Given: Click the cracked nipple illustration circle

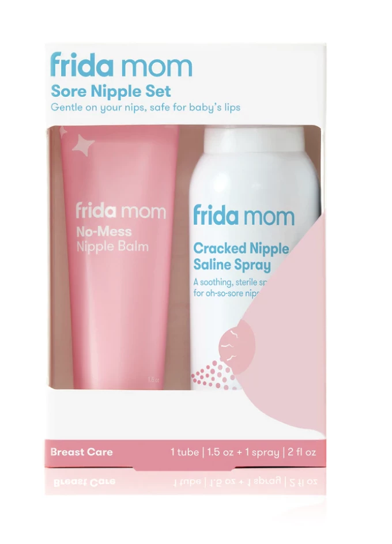Looking at the screenshot, I should 237,346.
